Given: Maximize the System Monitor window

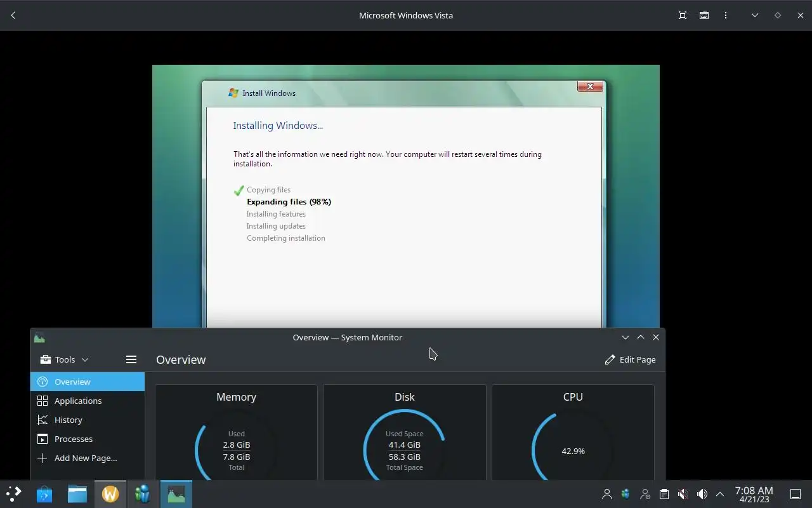Looking at the screenshot, I should point(641,337).
